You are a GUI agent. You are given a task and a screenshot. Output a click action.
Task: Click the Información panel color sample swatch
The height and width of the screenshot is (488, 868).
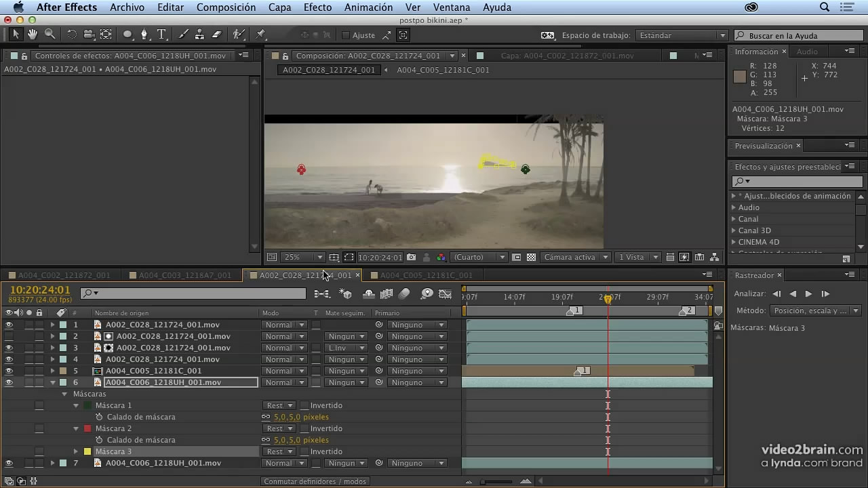(x=740, y=77)
